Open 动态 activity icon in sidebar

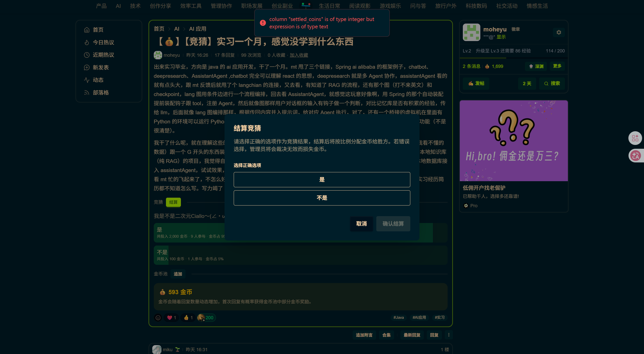87,80
